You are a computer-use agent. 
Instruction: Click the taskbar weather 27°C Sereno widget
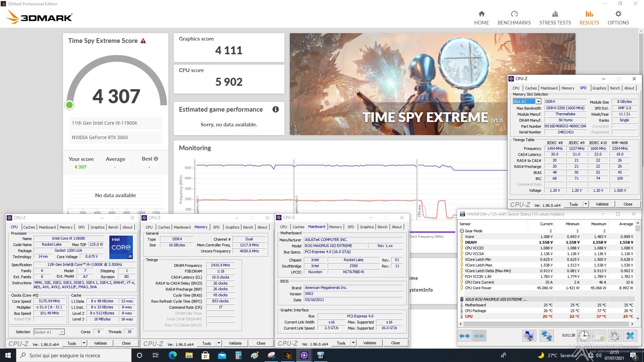tap(557, 355)
